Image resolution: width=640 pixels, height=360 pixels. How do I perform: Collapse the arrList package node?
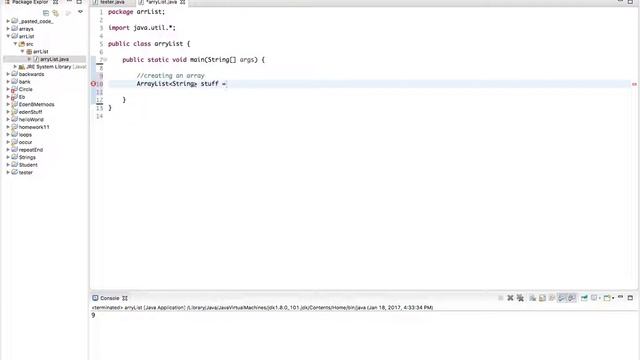pyautogui.click(x=22, y=51)
